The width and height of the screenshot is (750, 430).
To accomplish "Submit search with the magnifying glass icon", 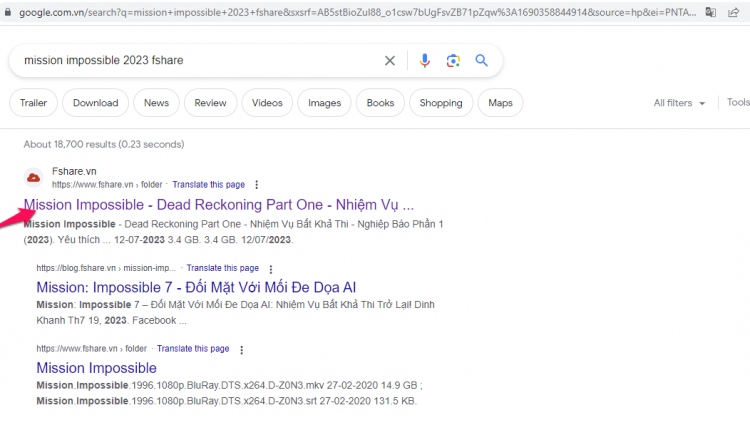I will [x=481, y=60].
